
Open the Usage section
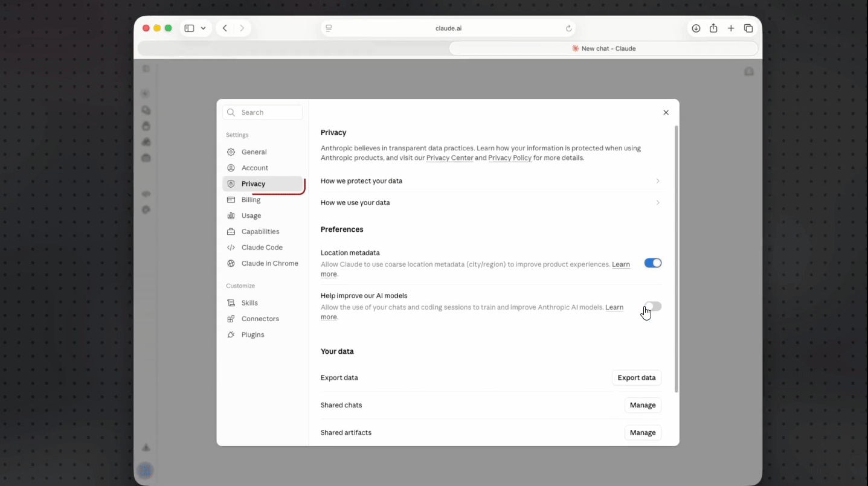[263, 216]
